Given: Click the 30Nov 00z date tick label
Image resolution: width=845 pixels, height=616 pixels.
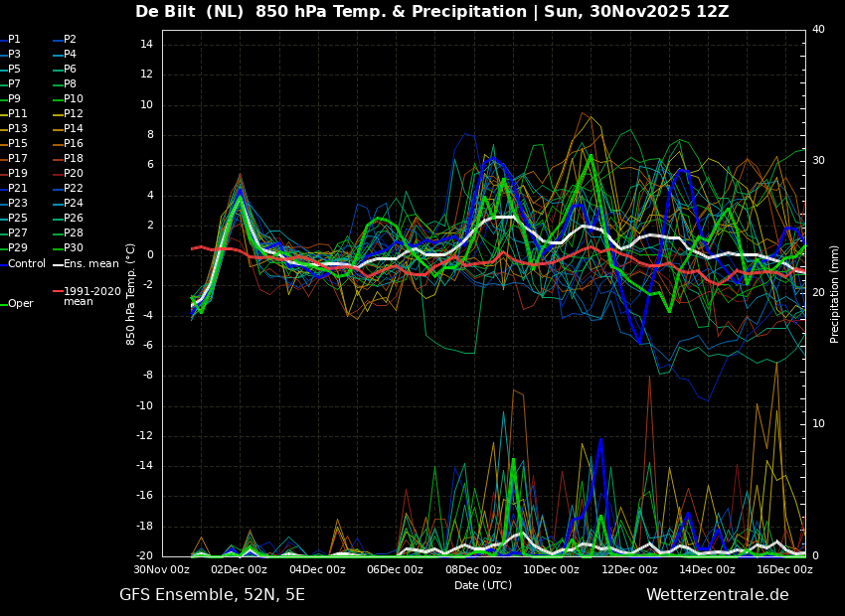Looking at the screenshot, I should click(162, 570).
